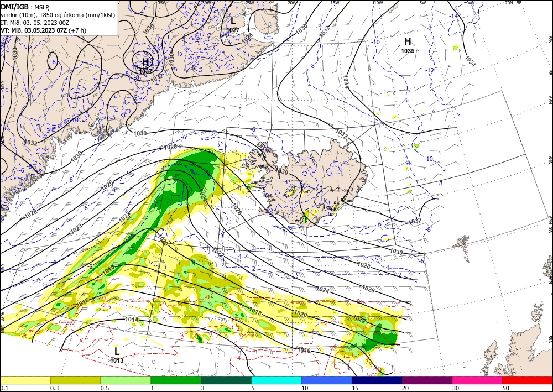Viewport: 553px width, 392px height.
Task: Choose the purple 20–30 legend swatch
Action: (427, 380)
